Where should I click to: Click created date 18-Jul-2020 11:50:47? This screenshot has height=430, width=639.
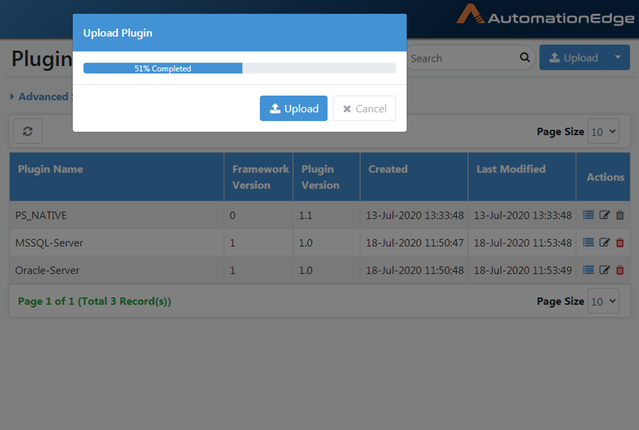pyautogui.click(x=414, y=243)
